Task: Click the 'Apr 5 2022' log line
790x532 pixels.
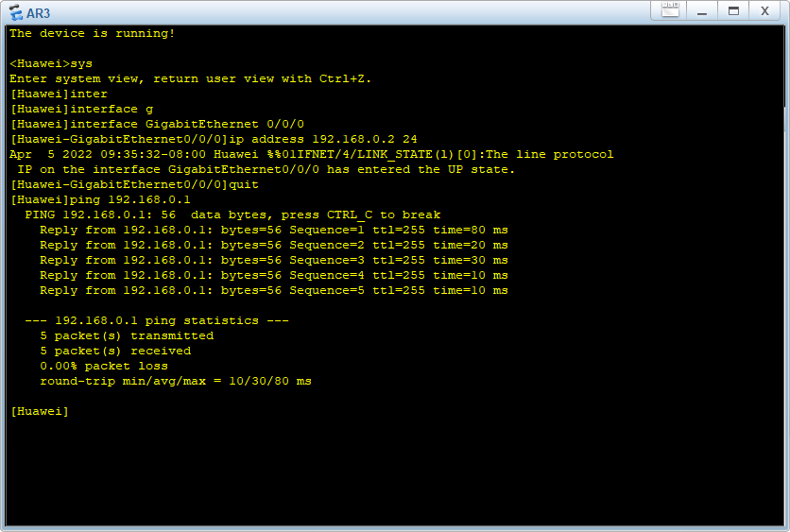Action: pyautogui.click(x=311, y=155)
